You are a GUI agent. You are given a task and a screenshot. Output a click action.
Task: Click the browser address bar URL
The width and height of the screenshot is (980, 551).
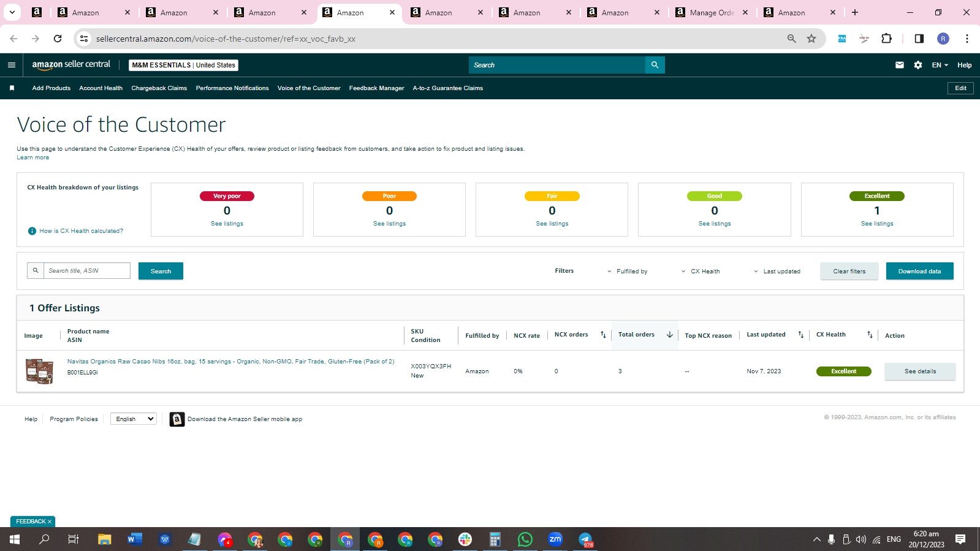226,39
